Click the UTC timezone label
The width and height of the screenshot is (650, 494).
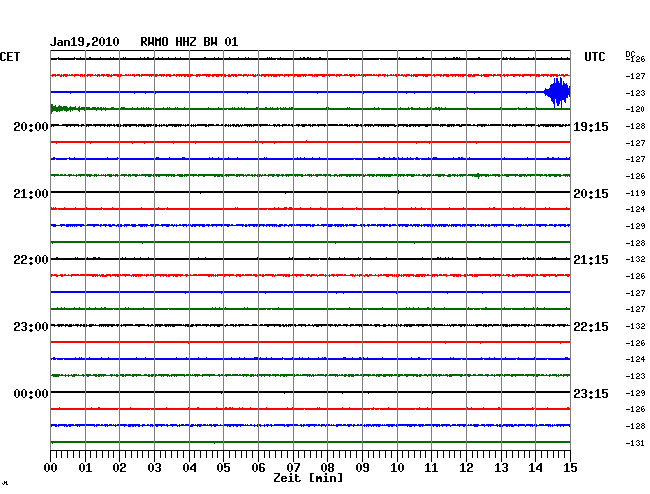[594, 57]
